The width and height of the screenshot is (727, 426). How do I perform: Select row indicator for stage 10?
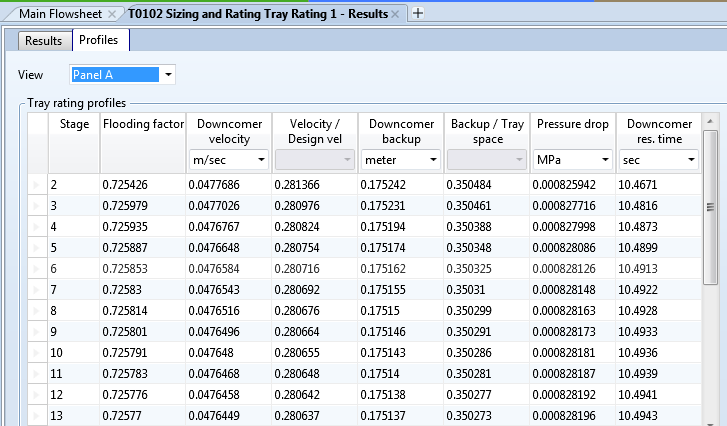(38, 353)
